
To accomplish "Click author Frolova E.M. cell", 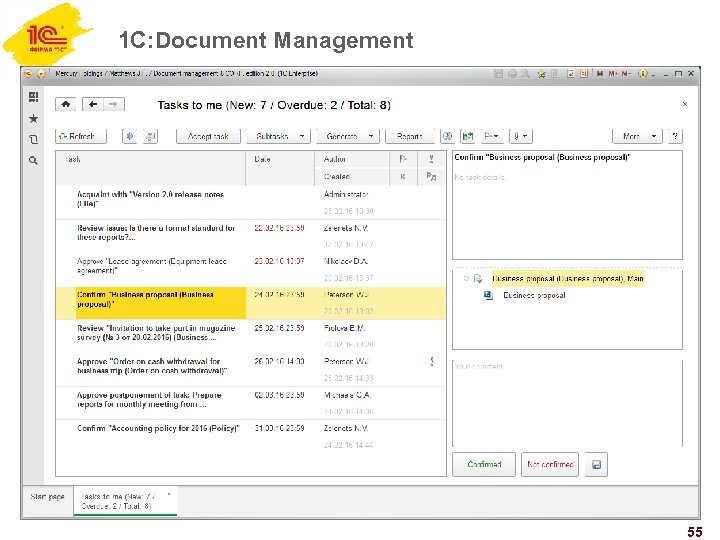I will tap(344, 328).
